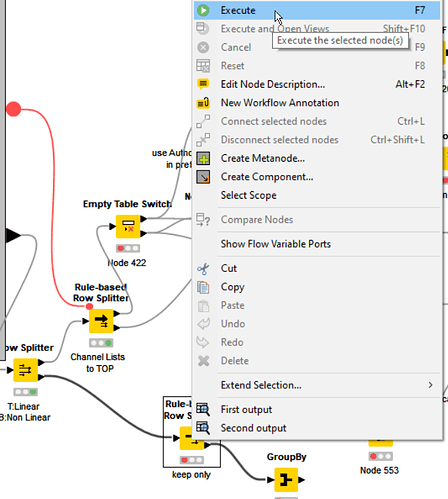Click magnifier icon beside First output
448x499 pixels.
[x=203, y=410]
